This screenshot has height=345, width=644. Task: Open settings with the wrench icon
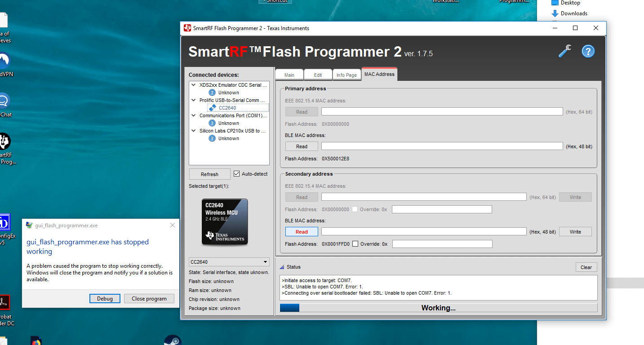point(565,51)
